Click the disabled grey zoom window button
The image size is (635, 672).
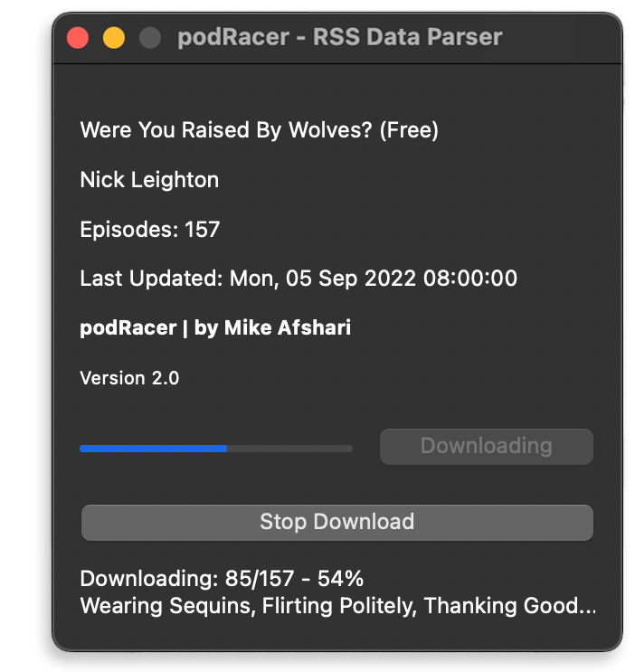click(150, 38)
